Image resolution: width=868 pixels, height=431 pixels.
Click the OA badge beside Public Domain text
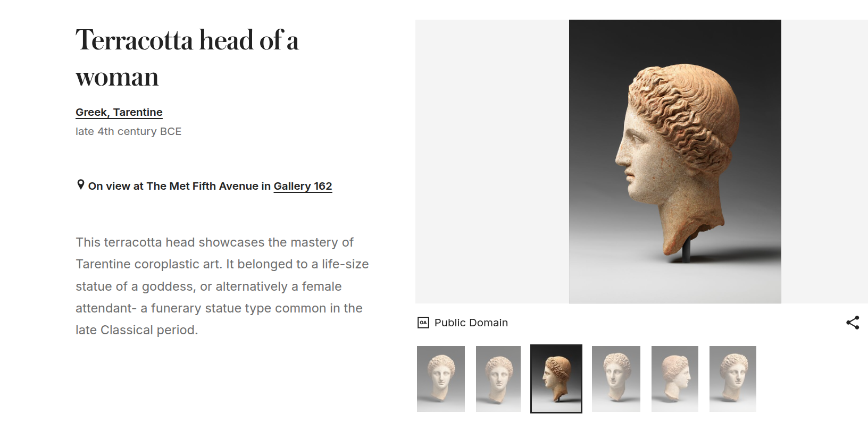(x=423, y=323)
